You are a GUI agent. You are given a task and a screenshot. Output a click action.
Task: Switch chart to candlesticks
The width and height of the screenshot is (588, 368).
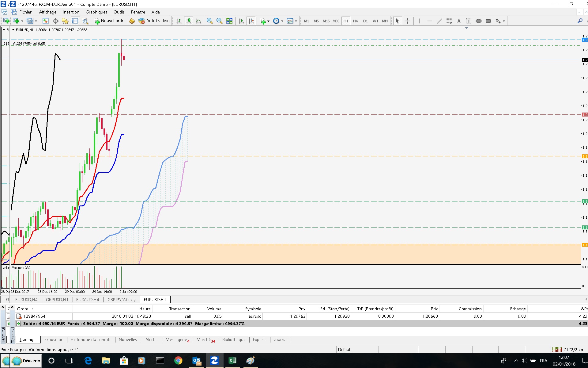point(189,21)
